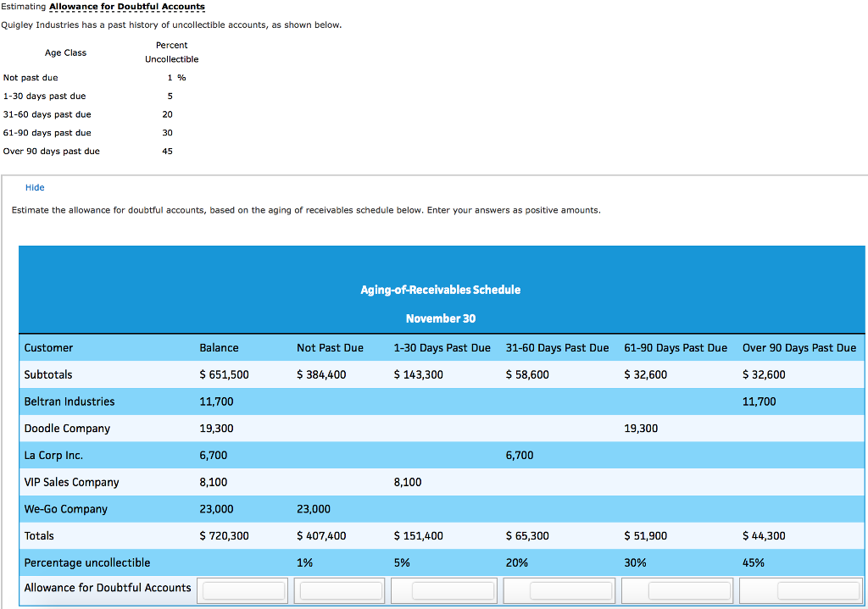The width and height of the screenshot is (868, 609).
Task: Click the Percentage uncollectible row label
Action: (x=91, y=562)
